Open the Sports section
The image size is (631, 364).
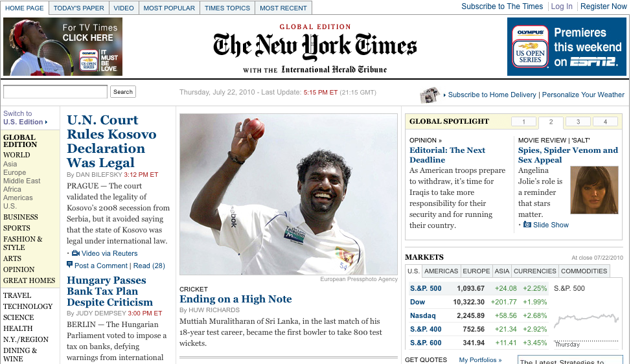coord(16,228)
